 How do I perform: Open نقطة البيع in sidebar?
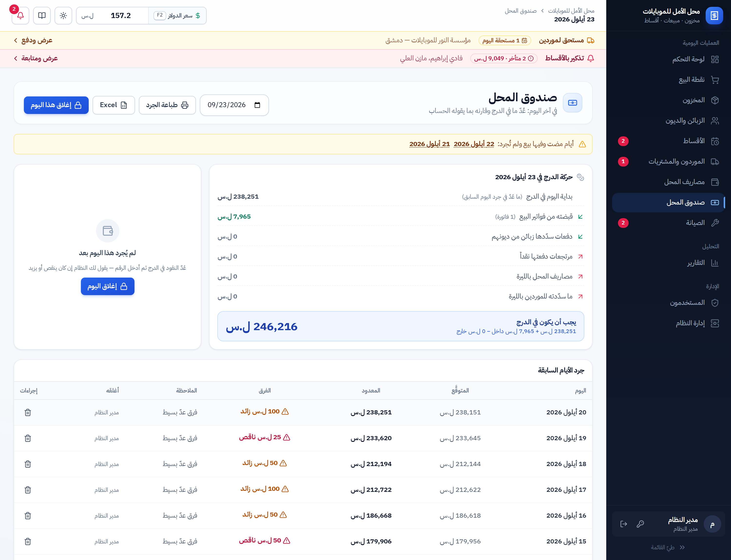click(x=669, y=80)
